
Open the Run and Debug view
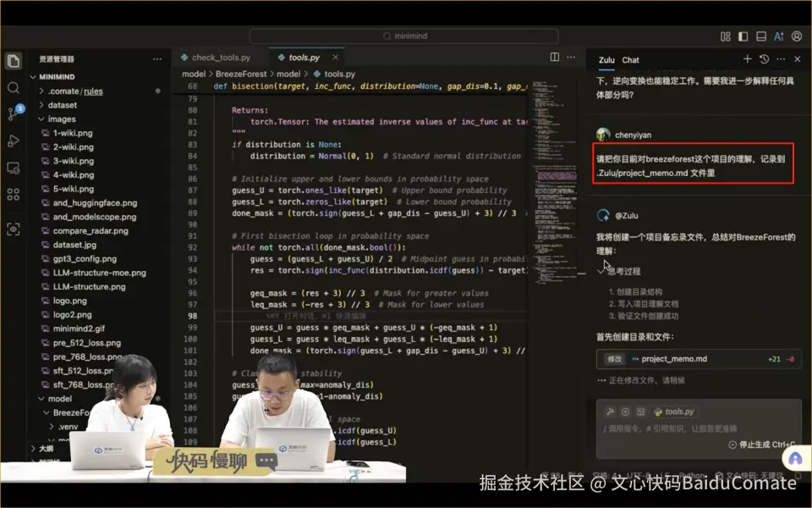[x=13, y=141]
